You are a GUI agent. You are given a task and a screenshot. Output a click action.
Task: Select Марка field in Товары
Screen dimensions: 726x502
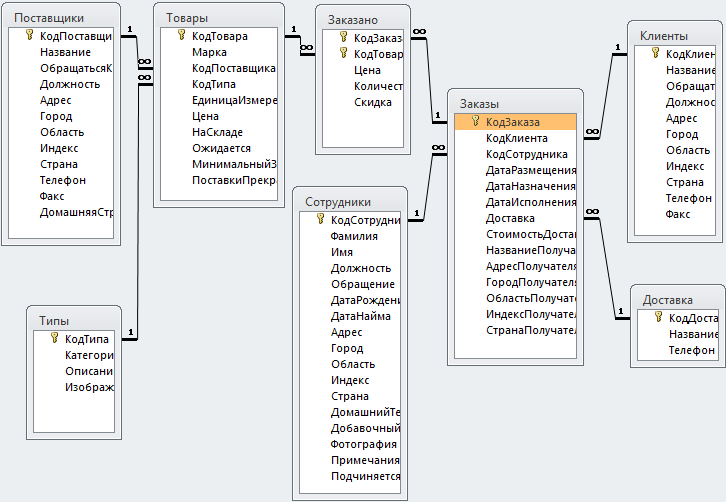(x=219, y=52)
